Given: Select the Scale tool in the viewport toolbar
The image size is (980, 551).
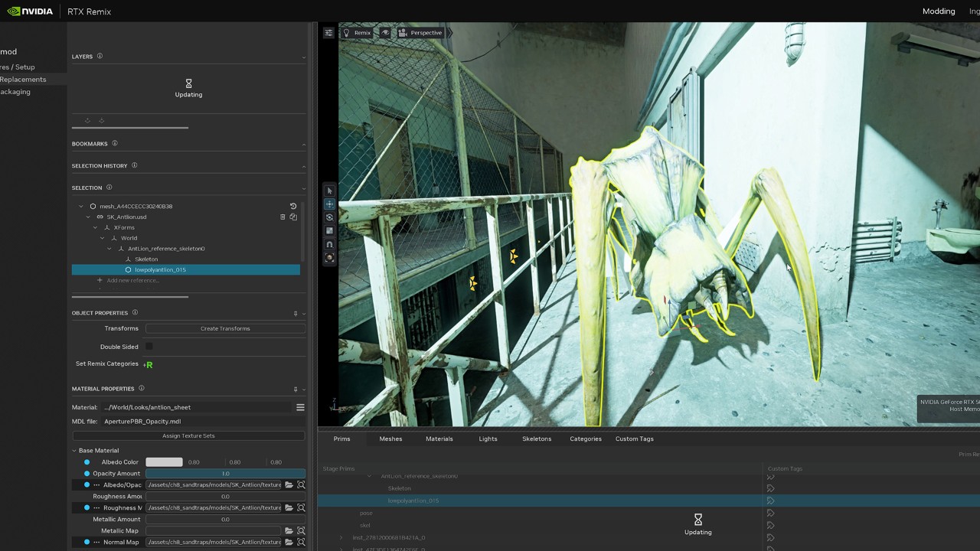Looking at the screenshot, I should click(x=329, y=230).
